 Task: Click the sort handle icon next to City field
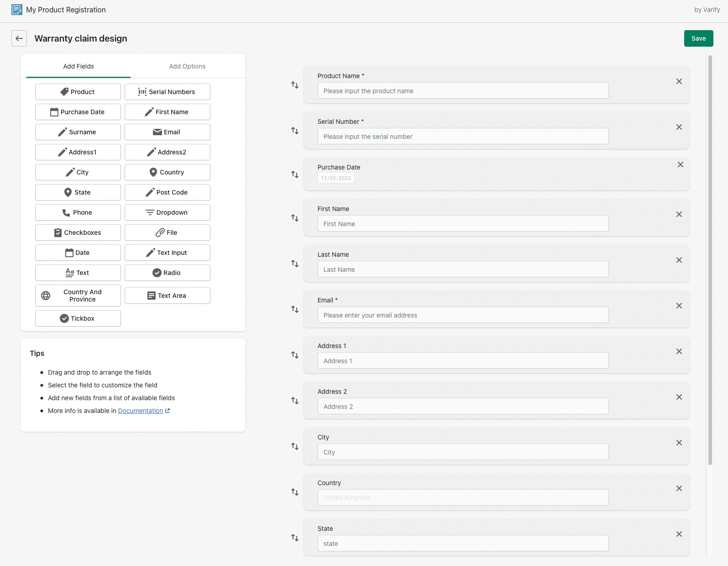click(x=295, y=446)
